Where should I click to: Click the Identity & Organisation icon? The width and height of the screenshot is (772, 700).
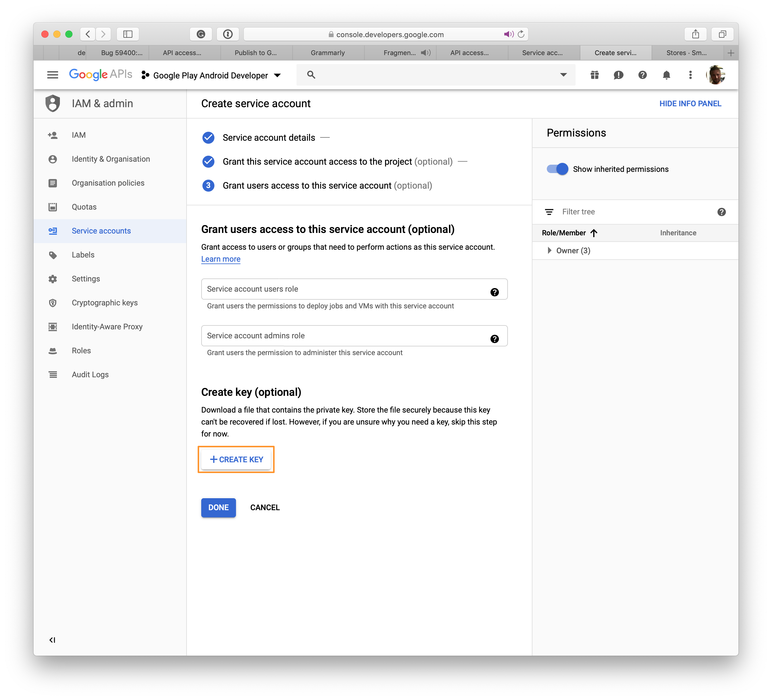pyautogui.click(x=54, y=159)
